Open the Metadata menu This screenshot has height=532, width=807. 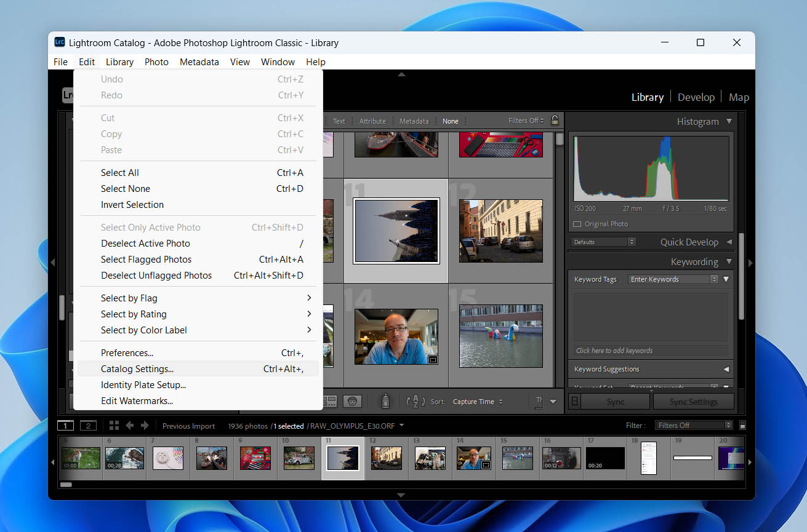(x=199, y=62)
